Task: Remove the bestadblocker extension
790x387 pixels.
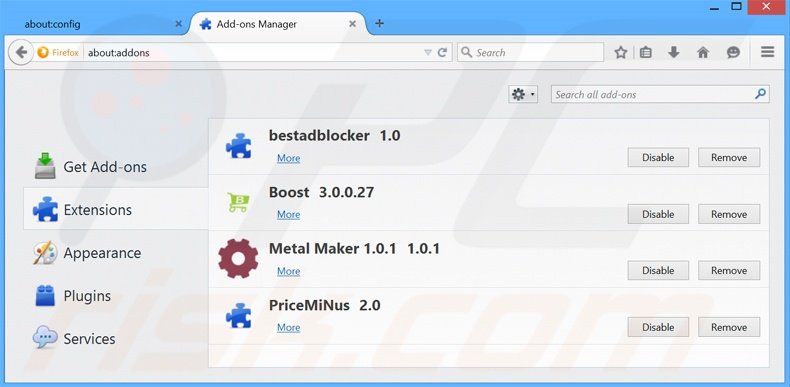Action: tap(729, 158)
